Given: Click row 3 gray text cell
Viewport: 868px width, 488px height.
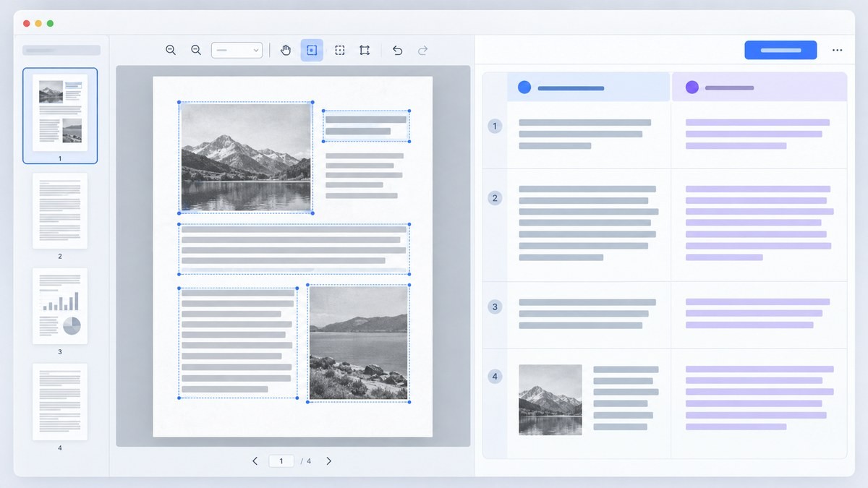Looking at the screenshot, I should (x=589, y=314).
